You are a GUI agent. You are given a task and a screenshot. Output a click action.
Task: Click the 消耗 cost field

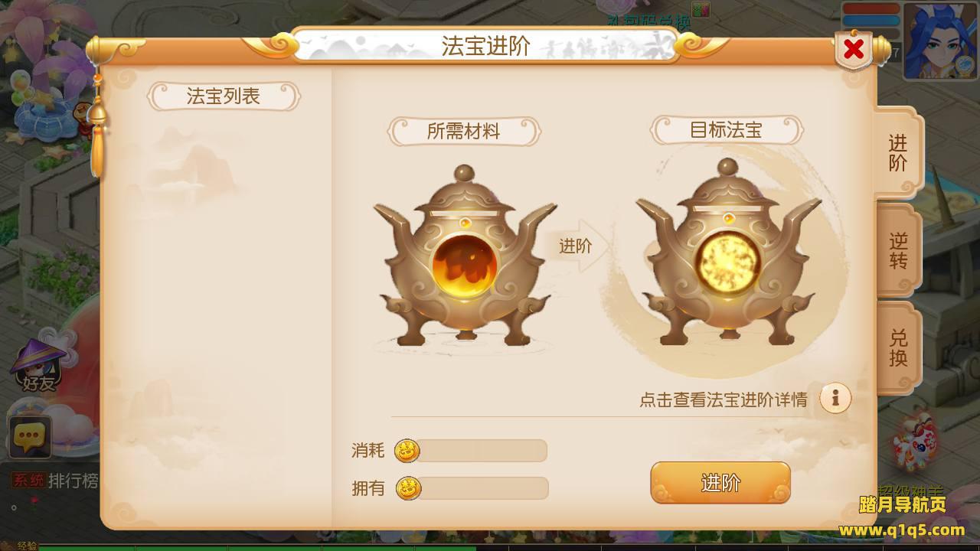[x=481, y=451]
